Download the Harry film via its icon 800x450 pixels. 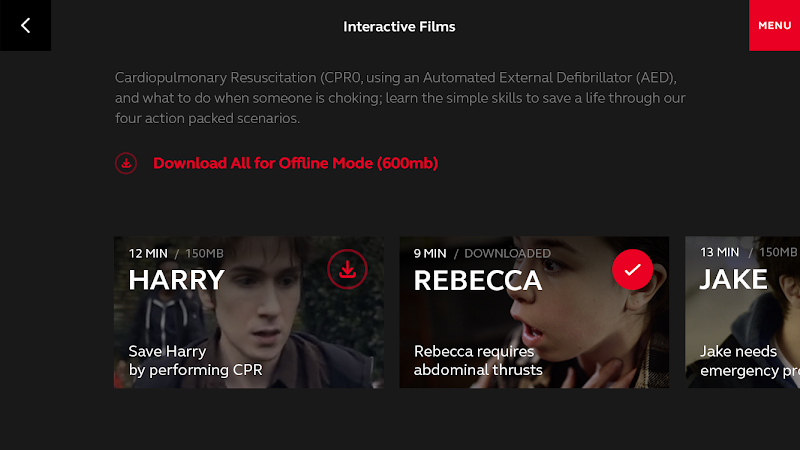tap(347, 269)
